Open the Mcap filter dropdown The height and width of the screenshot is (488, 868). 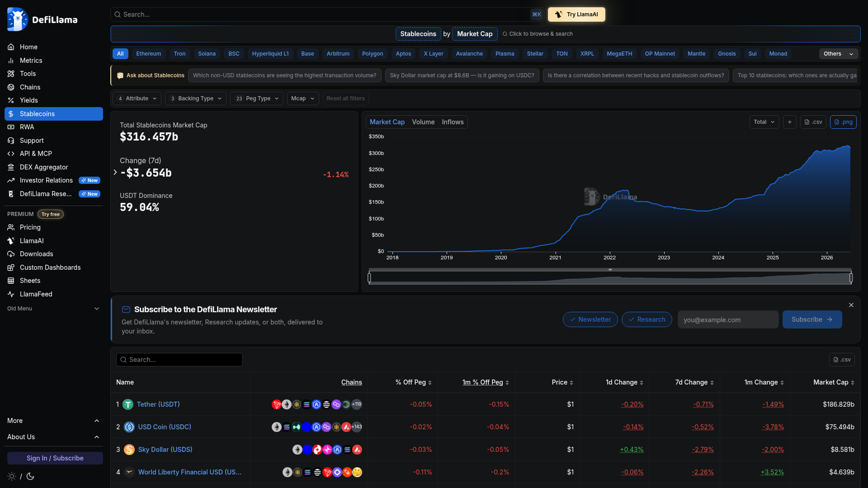pos(303,99)
